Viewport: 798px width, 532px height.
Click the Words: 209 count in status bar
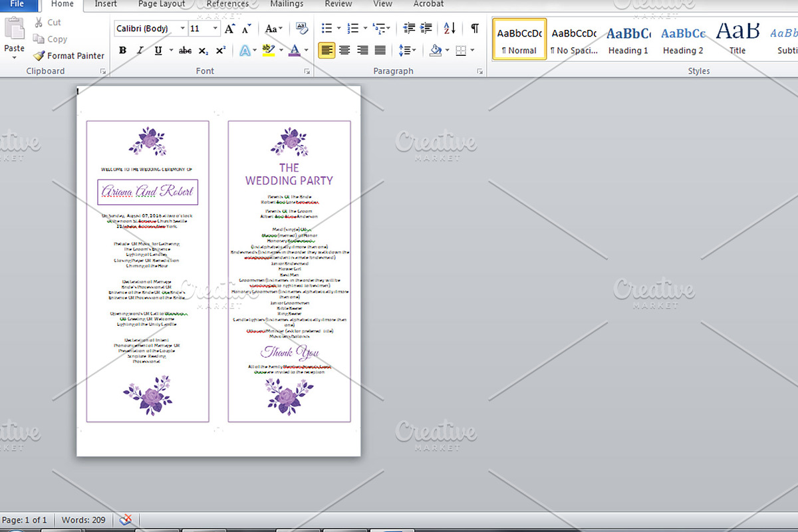84,520
